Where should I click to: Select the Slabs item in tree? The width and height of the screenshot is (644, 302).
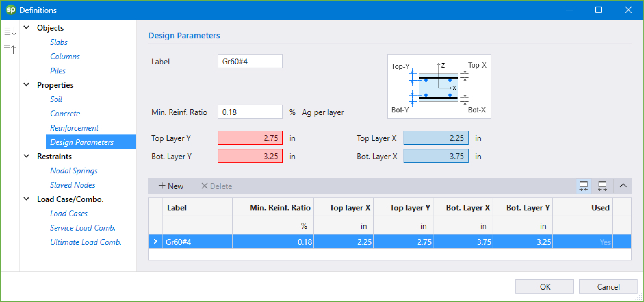[58, 42]
